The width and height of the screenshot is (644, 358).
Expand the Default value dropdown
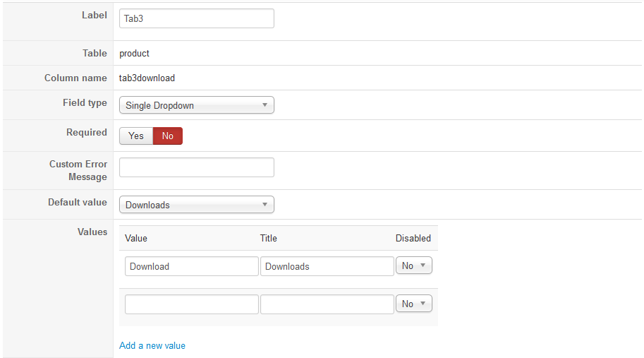(196, 205)
